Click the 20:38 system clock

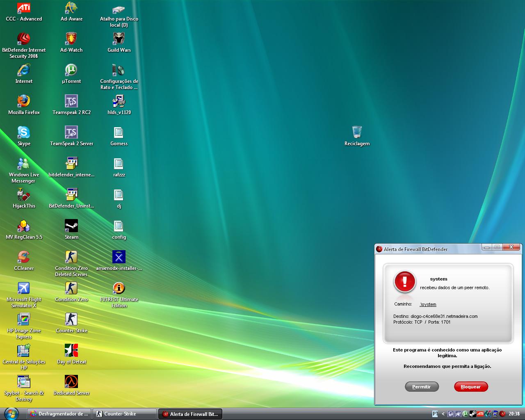pos(514,414)
